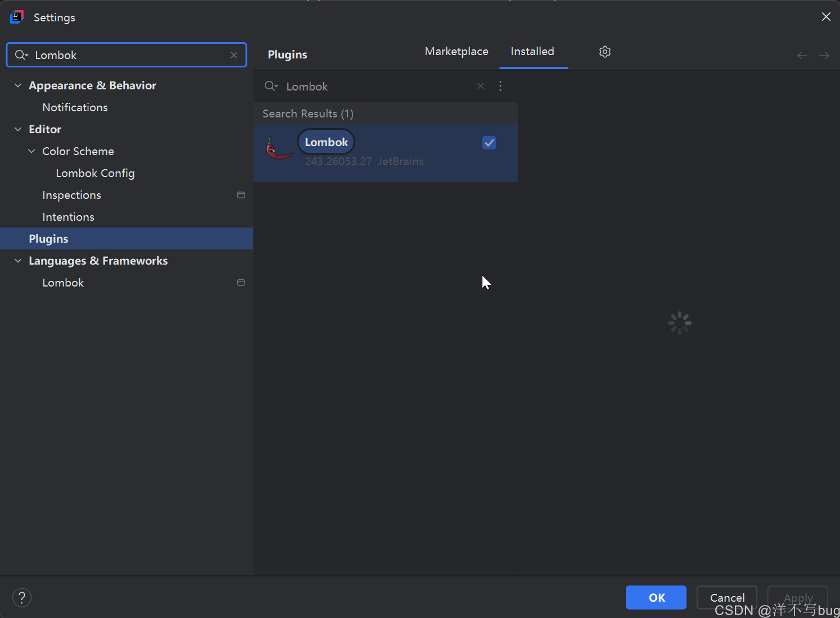Open the plugin search options three-dot menu
The height and width of the screenshot is (618, 840).
500,86
